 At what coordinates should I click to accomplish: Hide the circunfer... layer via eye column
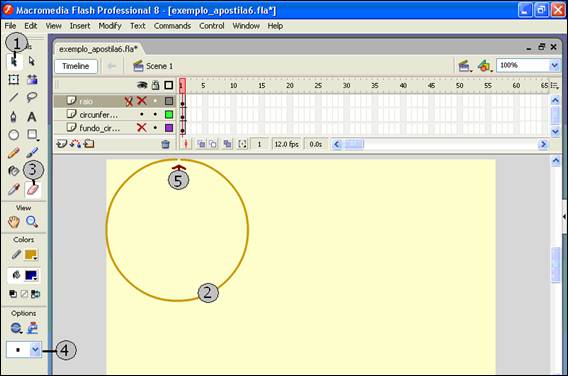(x=142, y=114)
